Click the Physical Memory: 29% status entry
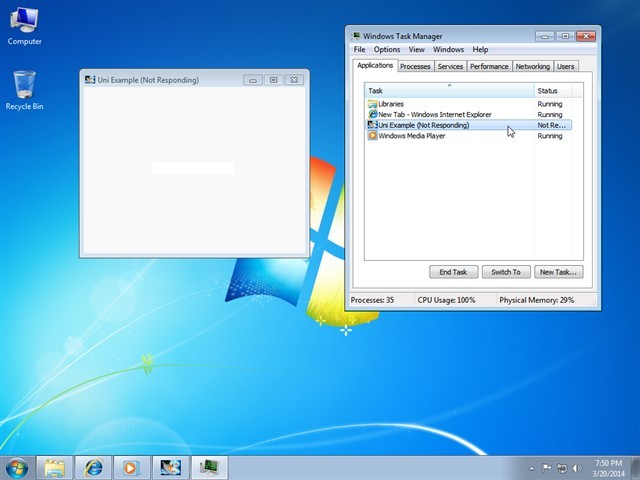This screenshot has width=640, height=480. point(536,300)
